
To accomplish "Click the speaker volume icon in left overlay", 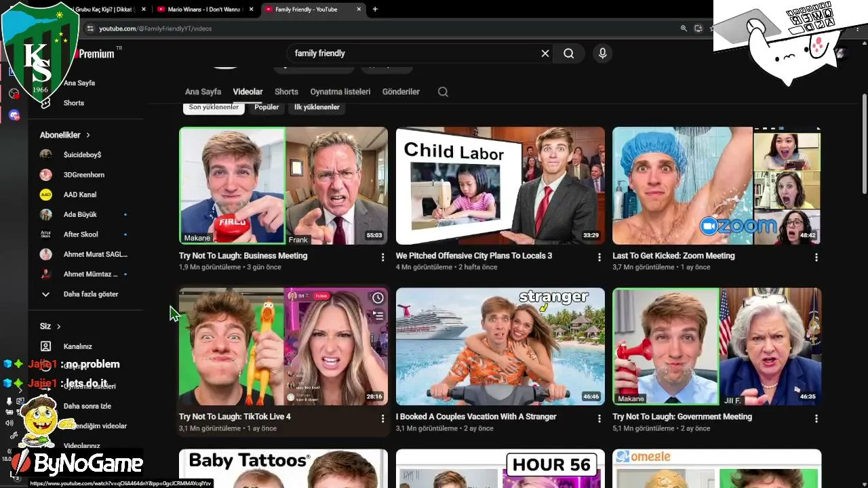I will (x=9, y=424).
